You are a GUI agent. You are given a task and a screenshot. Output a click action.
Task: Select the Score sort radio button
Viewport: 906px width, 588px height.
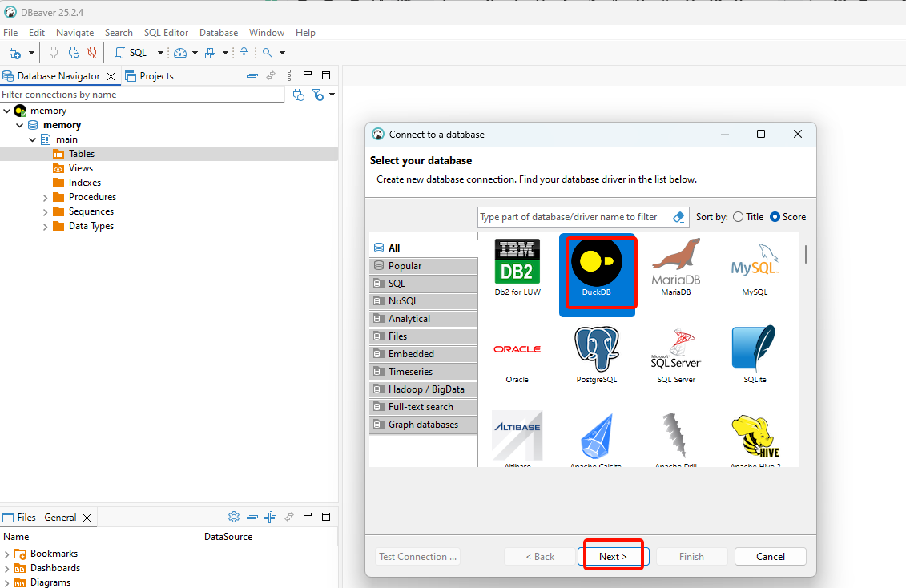(x=775, y=217)
